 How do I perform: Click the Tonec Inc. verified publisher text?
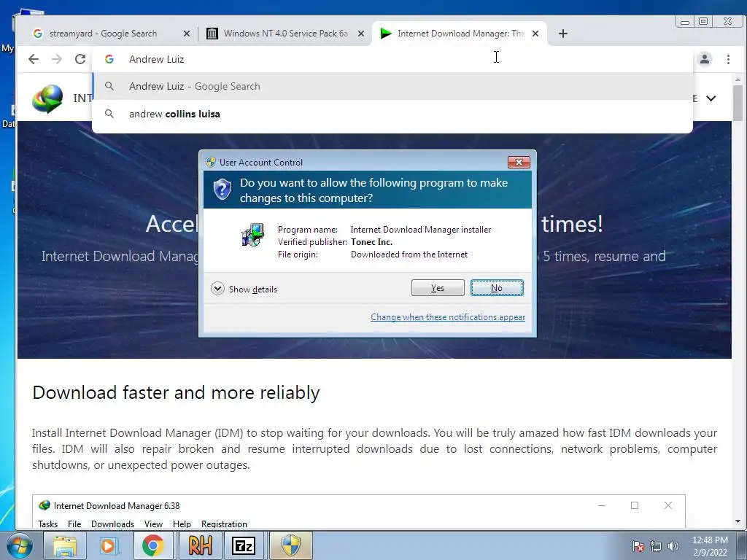point(371,242)
